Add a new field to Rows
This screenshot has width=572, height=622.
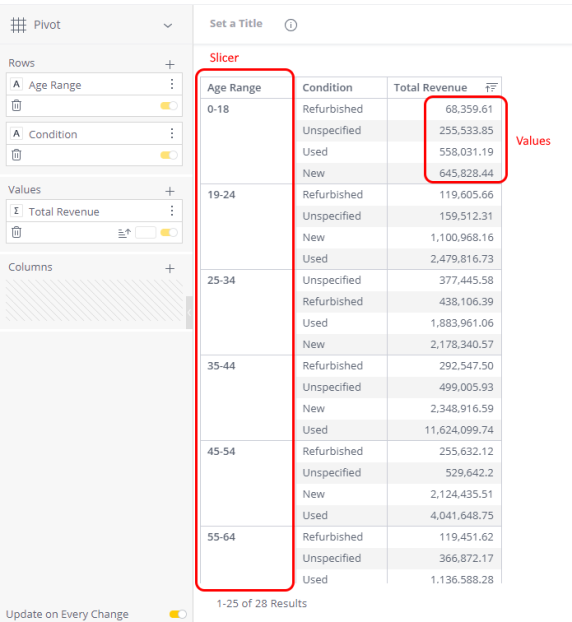(x=170, y=64)
